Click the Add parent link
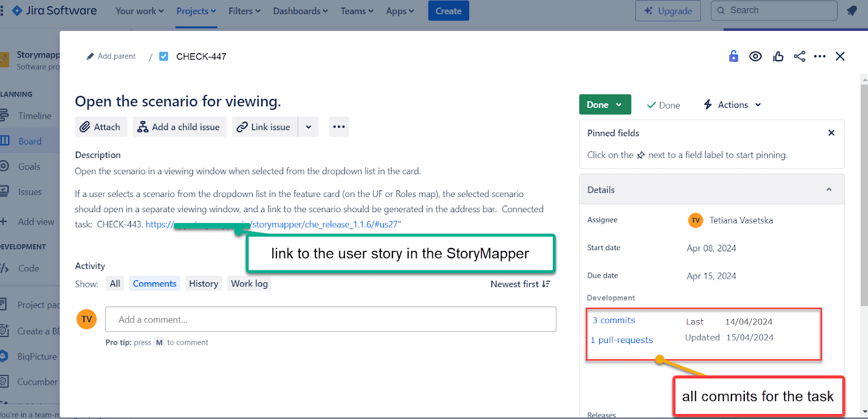Viewport: 868px width, 419px height. click(117, 56)
